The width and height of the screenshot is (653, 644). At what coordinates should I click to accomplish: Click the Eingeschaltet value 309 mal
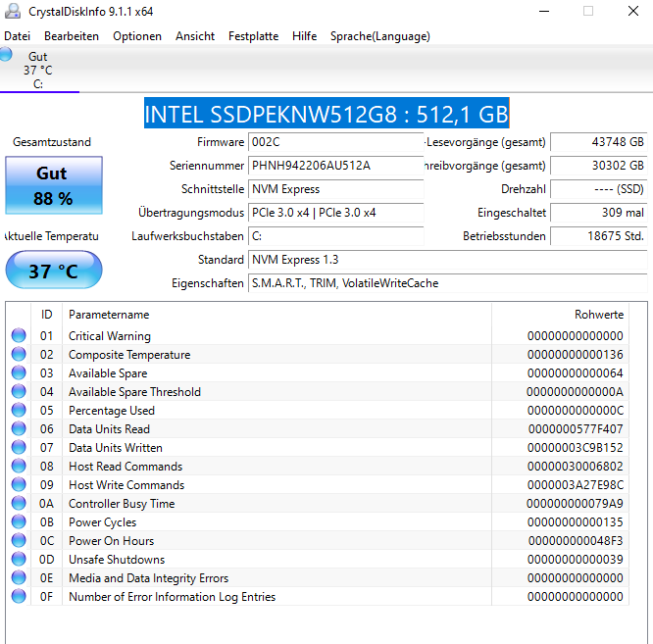coord(598,213)
